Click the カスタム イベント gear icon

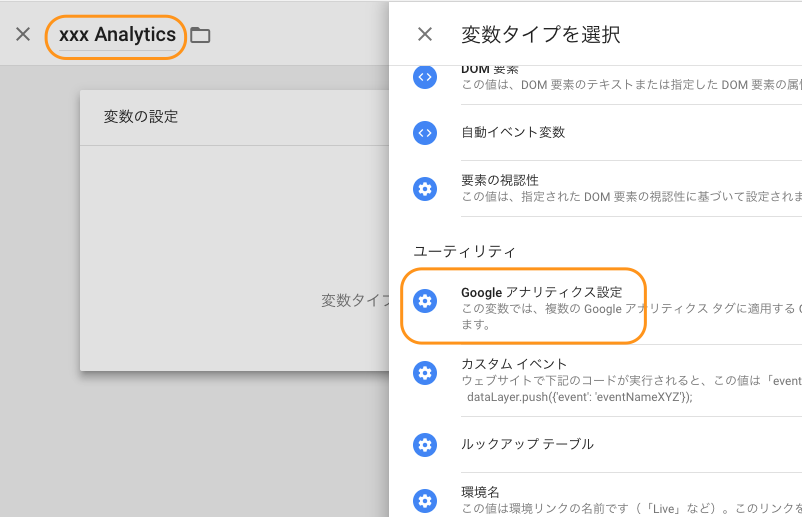[x=425, y=373]
